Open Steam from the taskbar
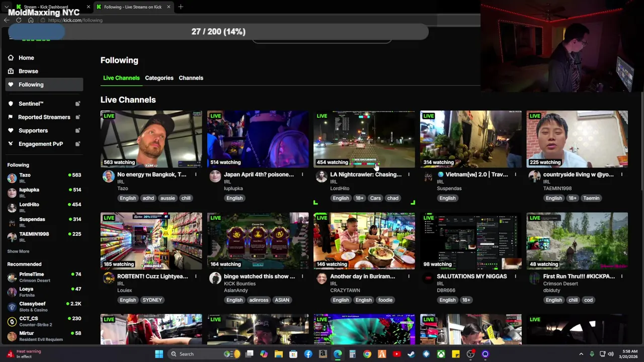The height and width of the screenshot is (362, 644). click(411, 354)
